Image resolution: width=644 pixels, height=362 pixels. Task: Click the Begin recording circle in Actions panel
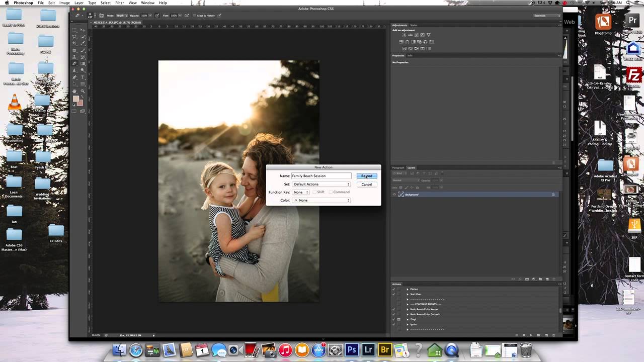pos(524,335)
